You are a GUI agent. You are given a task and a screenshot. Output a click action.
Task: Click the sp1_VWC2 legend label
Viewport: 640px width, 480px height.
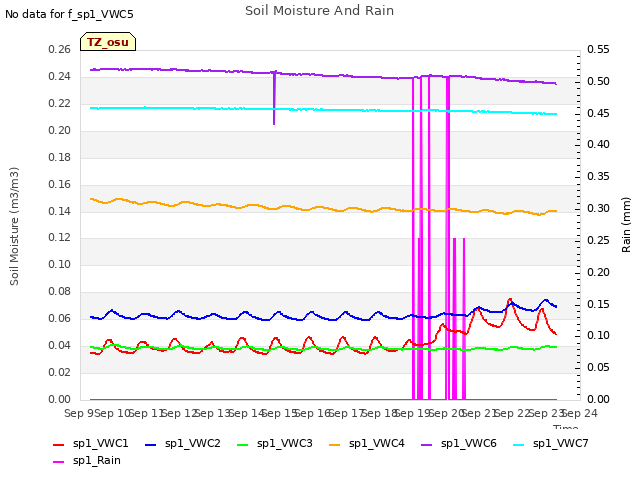click(x=193, y=443)
